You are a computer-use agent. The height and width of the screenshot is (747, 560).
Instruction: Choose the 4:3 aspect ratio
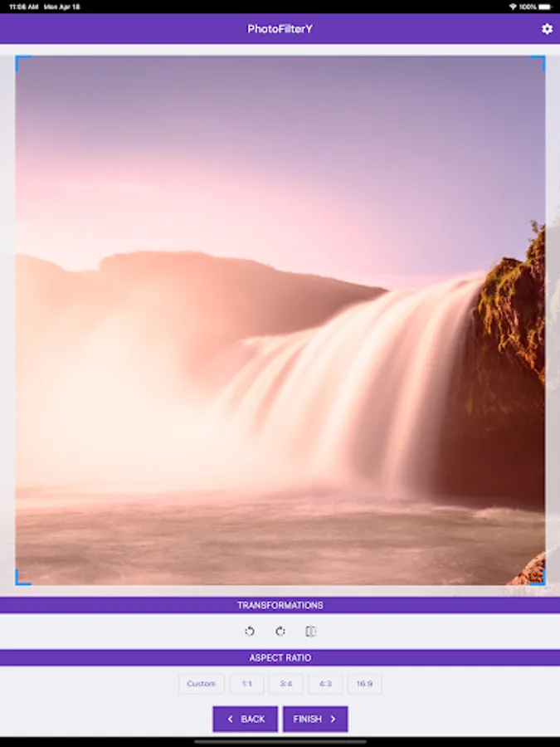tap(325, 684)
